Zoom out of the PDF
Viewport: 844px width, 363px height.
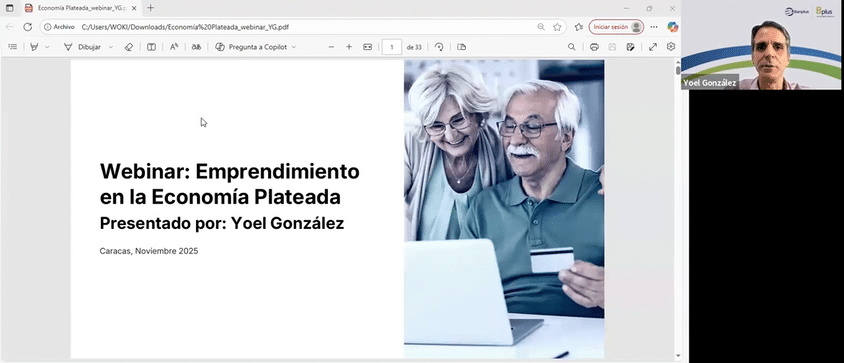click(x=331, y=47)
